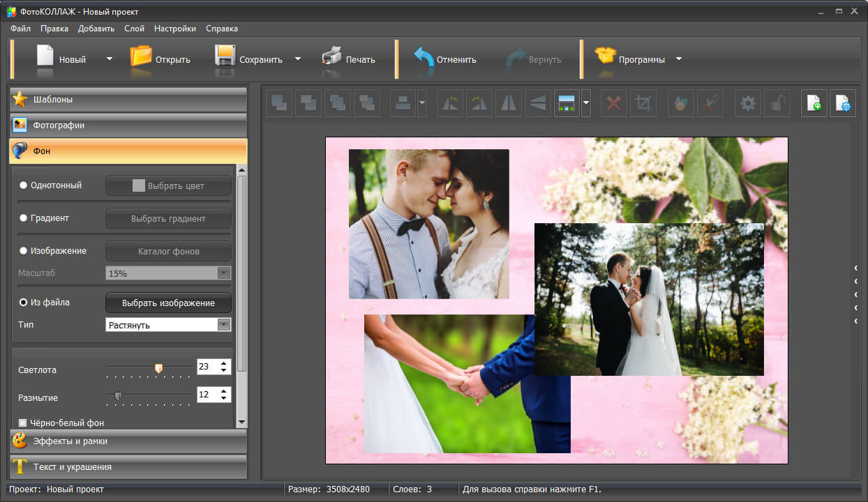Click the Выбрать градиент button
This screenshot has width=868, height=502.
tap(168, 218)
